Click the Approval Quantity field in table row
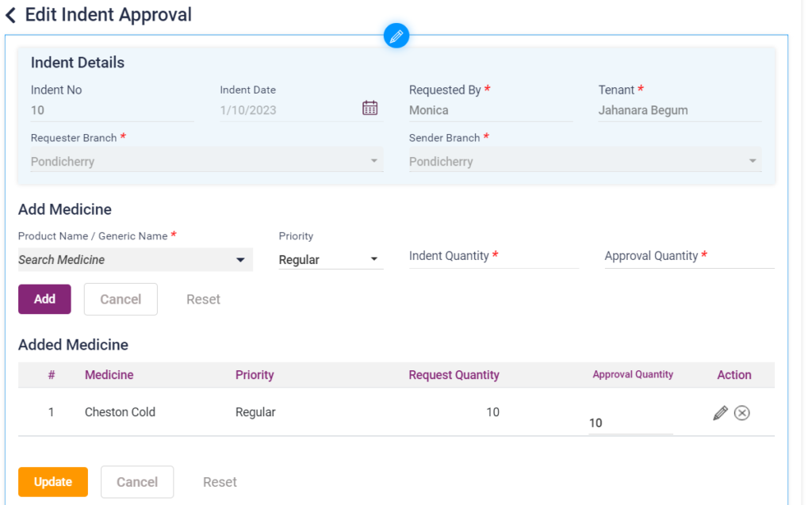Viewport: 812px width, 505px height. click(x=630, y=423)
